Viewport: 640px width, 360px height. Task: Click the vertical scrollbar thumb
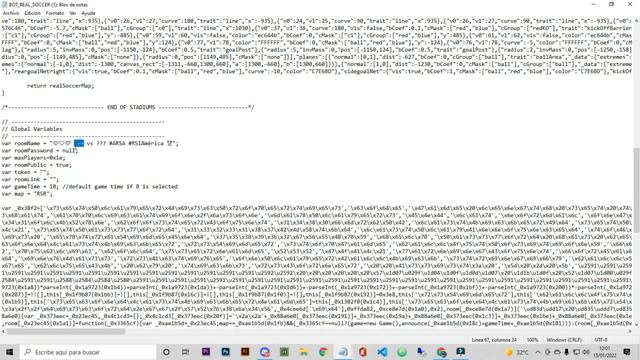point(636,191)
